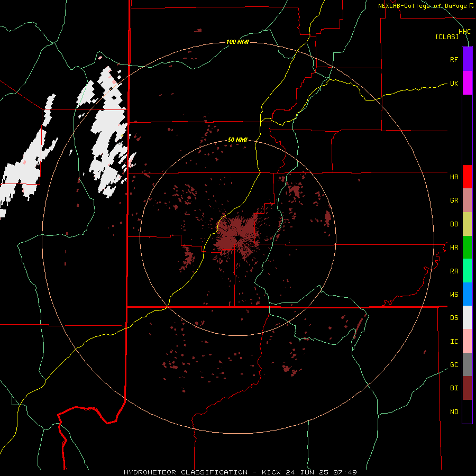
Task: Click the GR legend label text
Action: 454,200
